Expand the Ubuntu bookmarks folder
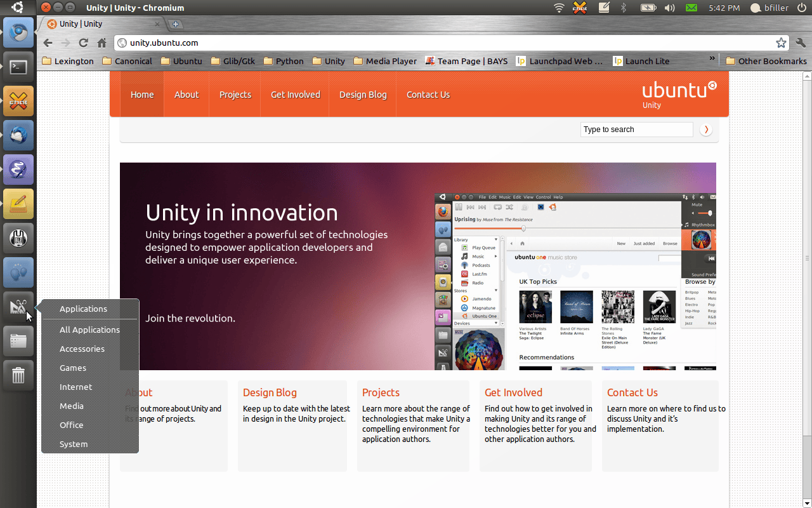 pyautogui.click(x=181, y=61)
